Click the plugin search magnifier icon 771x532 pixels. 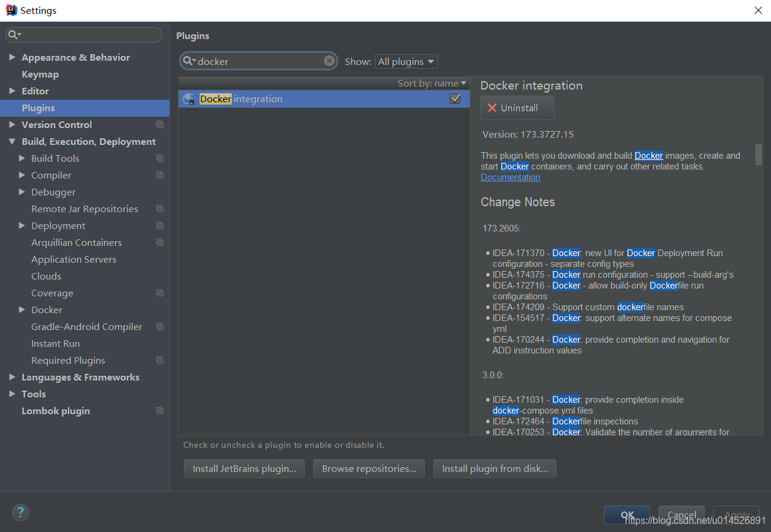[189, 61]
